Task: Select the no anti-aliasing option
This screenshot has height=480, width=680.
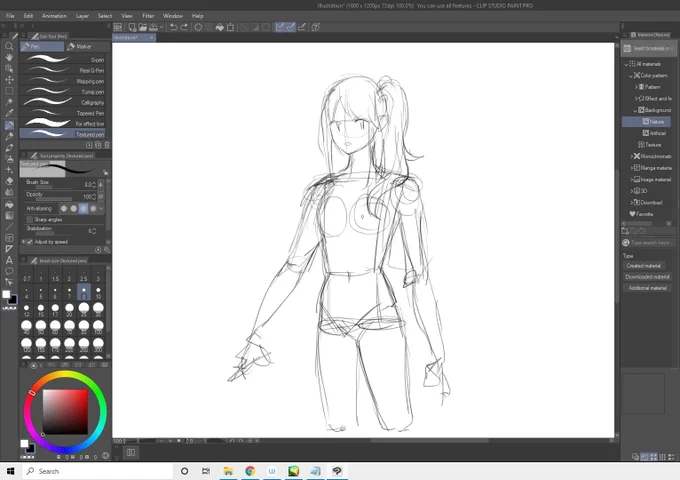Action: click(64, 209)
